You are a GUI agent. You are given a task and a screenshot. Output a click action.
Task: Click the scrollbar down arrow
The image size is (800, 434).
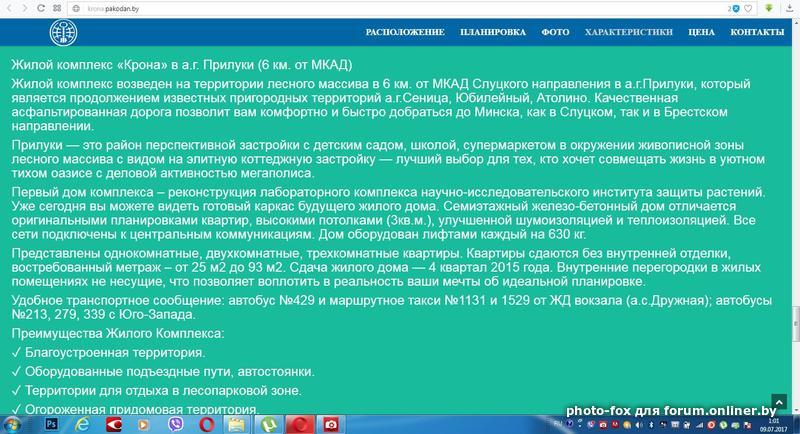tap(796, 410)
